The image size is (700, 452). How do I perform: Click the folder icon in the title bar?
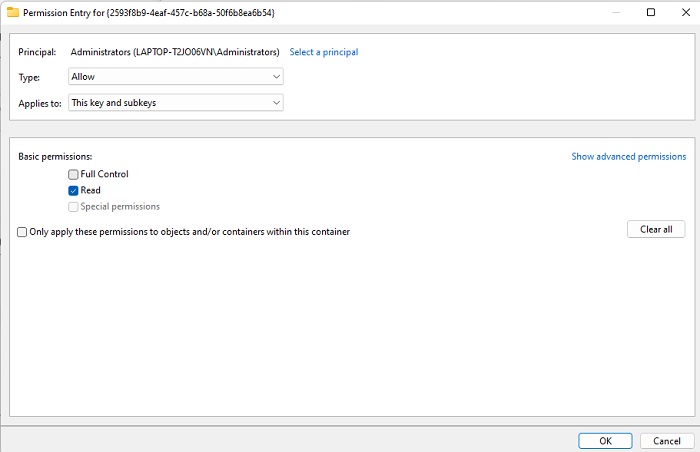[12, 13]
